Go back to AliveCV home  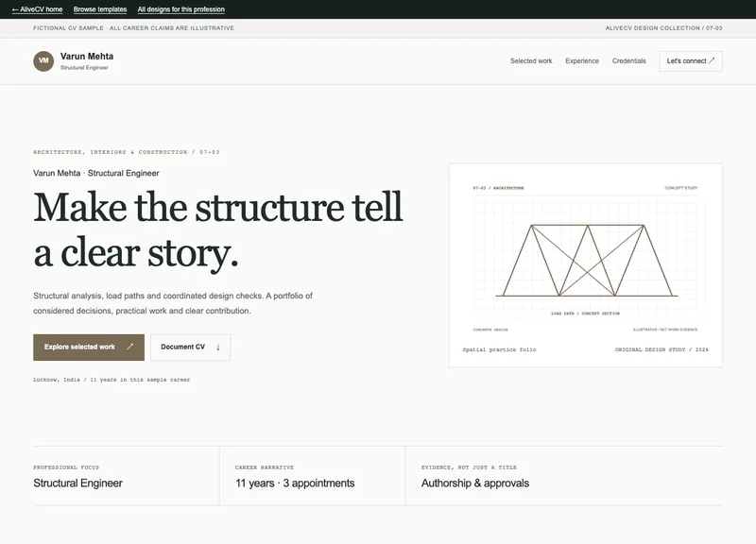pos(37,9)
